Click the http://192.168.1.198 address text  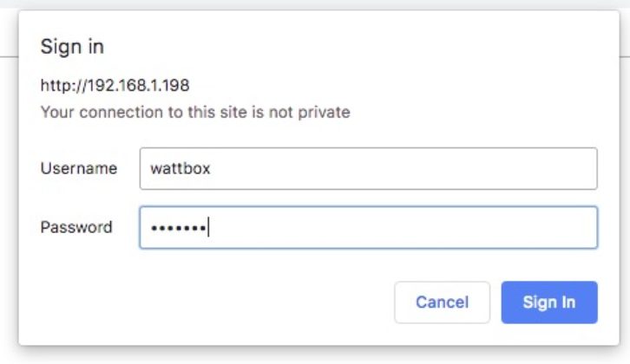tap(115, 85)
